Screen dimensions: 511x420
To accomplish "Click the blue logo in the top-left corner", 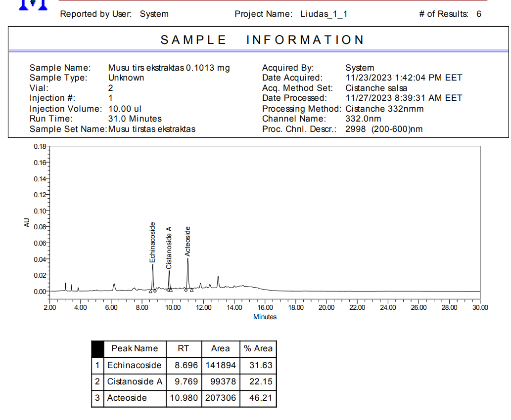I will (33, 5).
